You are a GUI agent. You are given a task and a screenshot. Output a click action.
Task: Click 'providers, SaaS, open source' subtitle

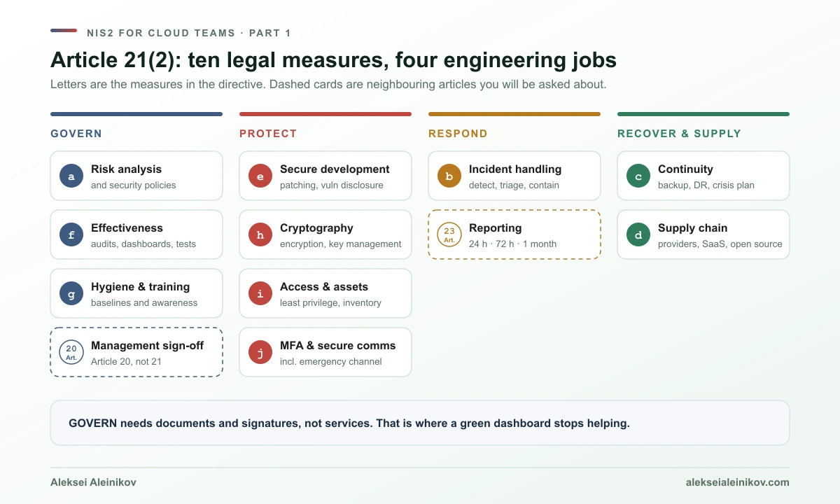(720, 244)
